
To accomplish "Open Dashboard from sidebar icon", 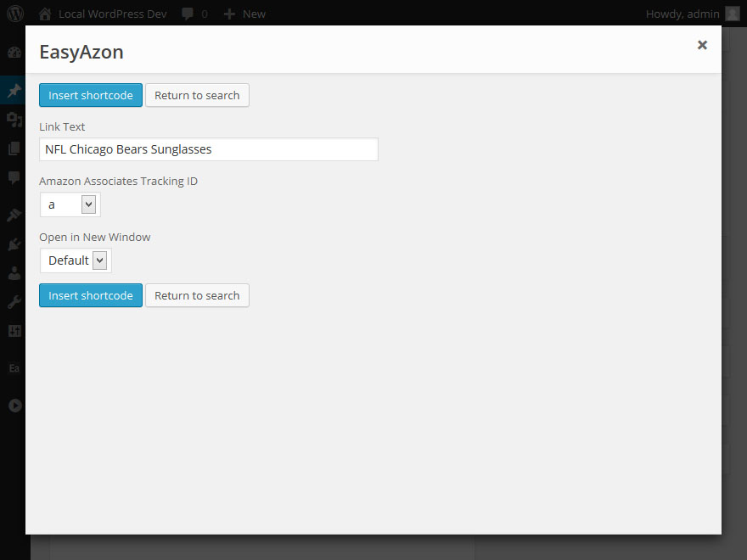I will coord(14,53).
